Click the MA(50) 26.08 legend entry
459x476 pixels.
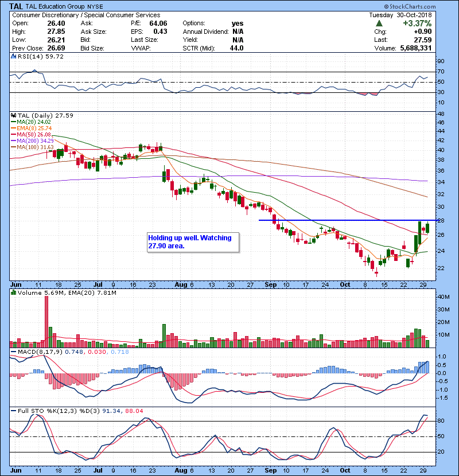(x=32, y=134)
